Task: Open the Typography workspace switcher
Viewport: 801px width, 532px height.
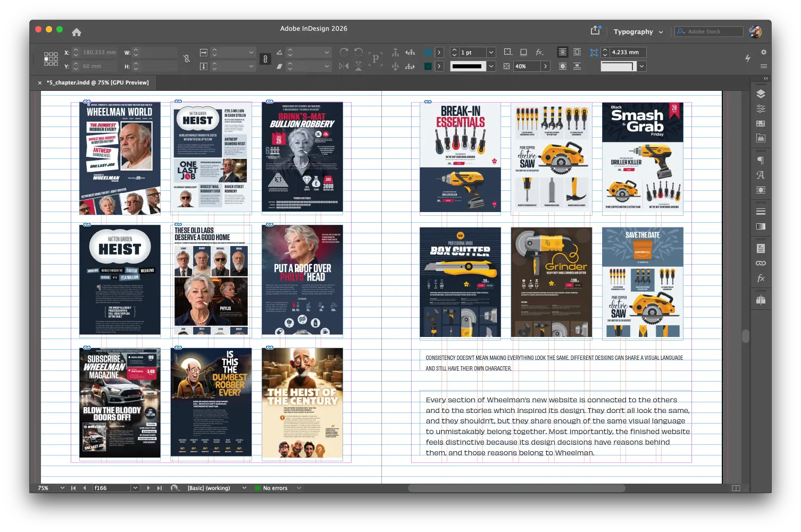Action: (x=638, y=31)
